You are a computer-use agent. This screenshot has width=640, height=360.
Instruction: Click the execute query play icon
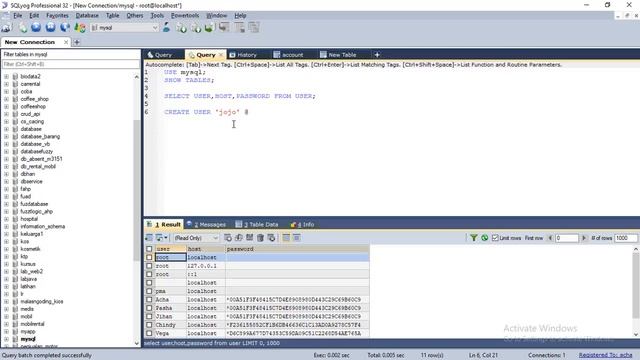point(36,28)
